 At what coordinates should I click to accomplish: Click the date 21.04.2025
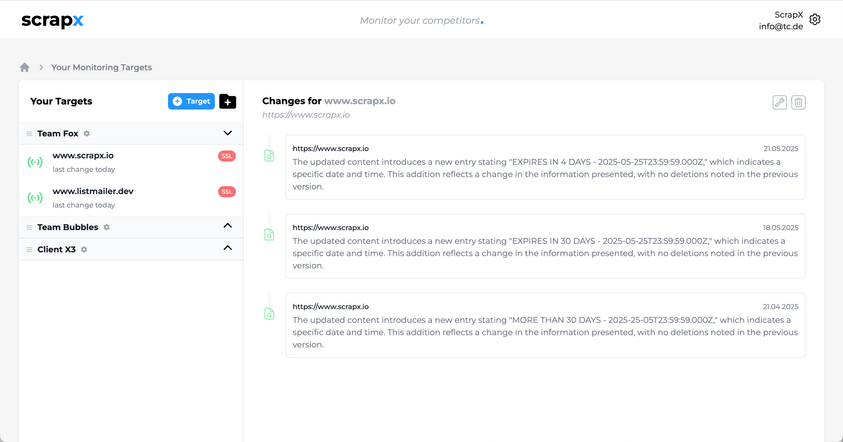click(781, 306)
